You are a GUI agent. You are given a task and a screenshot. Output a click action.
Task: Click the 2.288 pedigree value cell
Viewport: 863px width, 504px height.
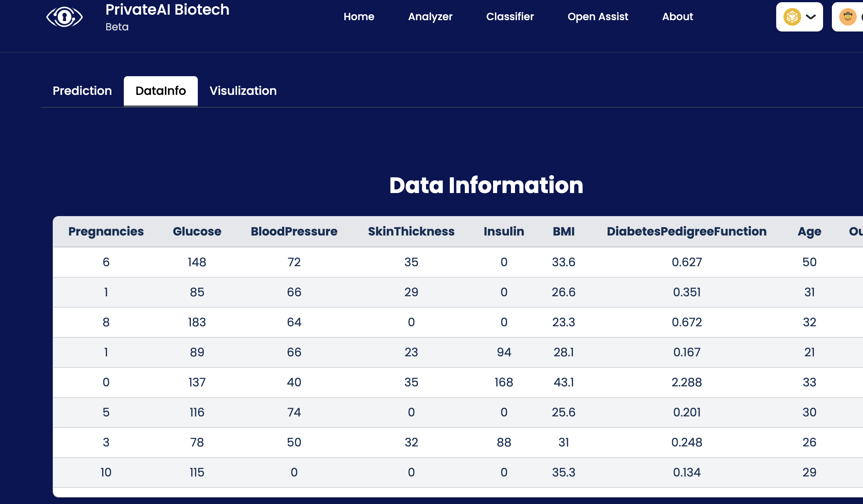(x=686, y=382)
